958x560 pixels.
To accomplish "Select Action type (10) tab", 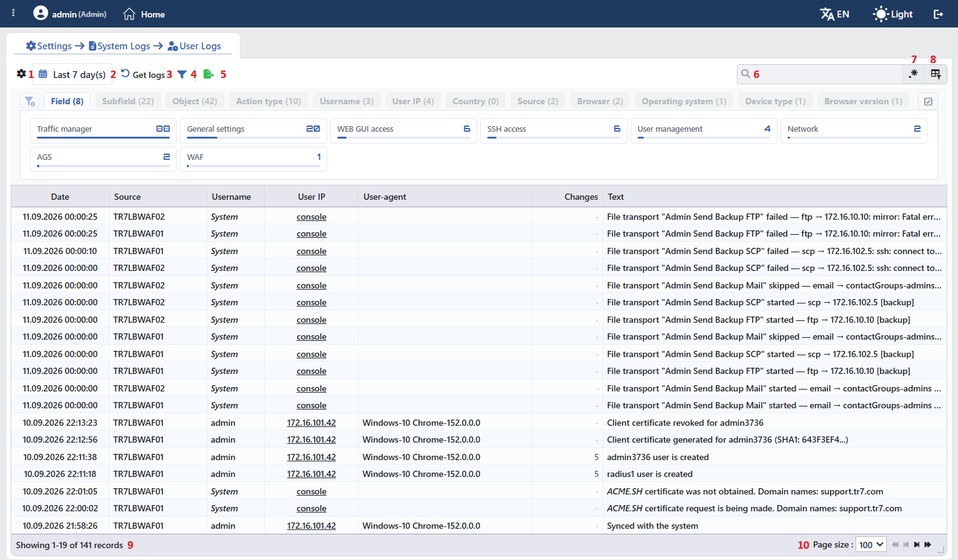I will (269, 101).
